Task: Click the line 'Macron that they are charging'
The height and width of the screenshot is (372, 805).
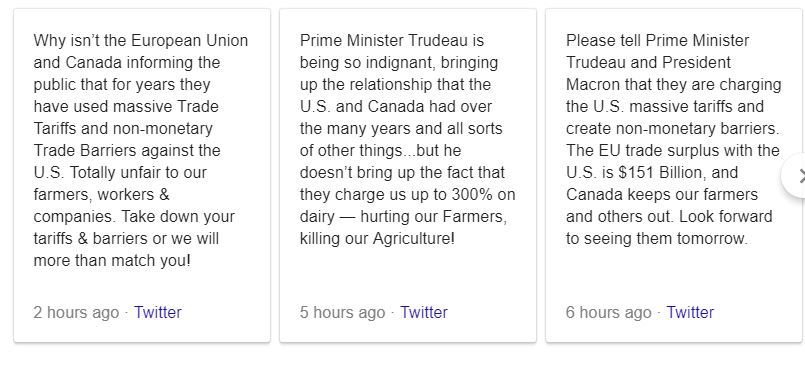Action: 674,84
